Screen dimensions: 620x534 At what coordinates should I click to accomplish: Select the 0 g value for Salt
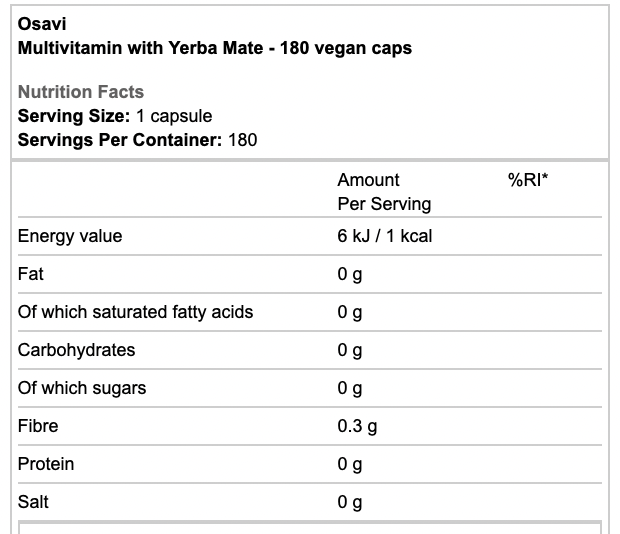pos(350,502)
